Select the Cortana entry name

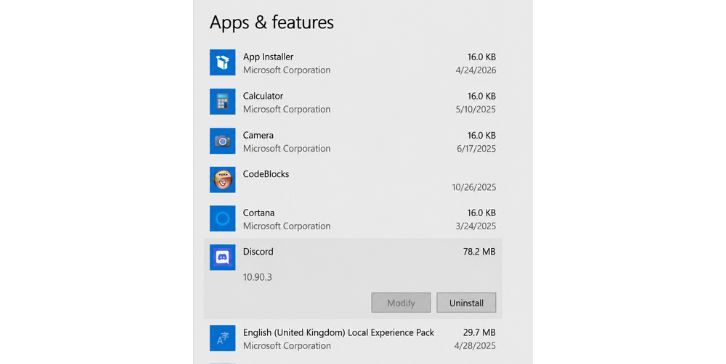click(259, 213)
